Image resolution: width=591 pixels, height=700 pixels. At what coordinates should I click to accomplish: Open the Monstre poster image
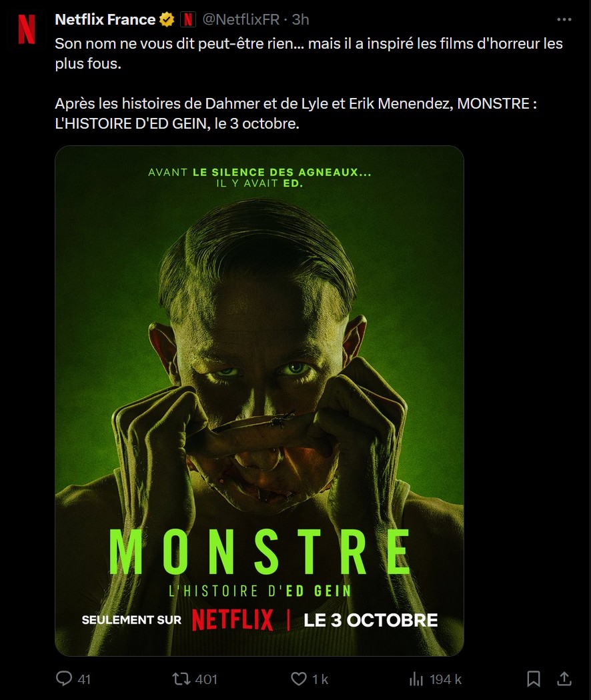pos(259,401)
